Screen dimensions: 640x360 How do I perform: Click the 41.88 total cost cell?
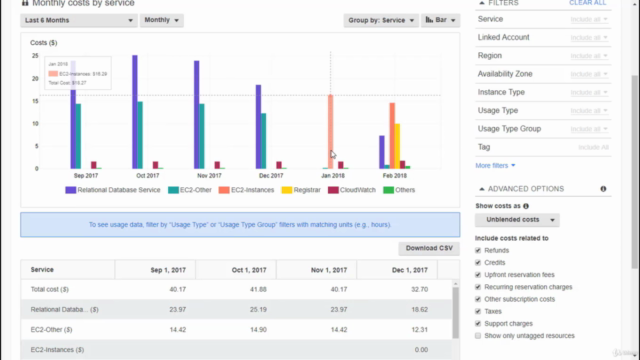point(258,289)
